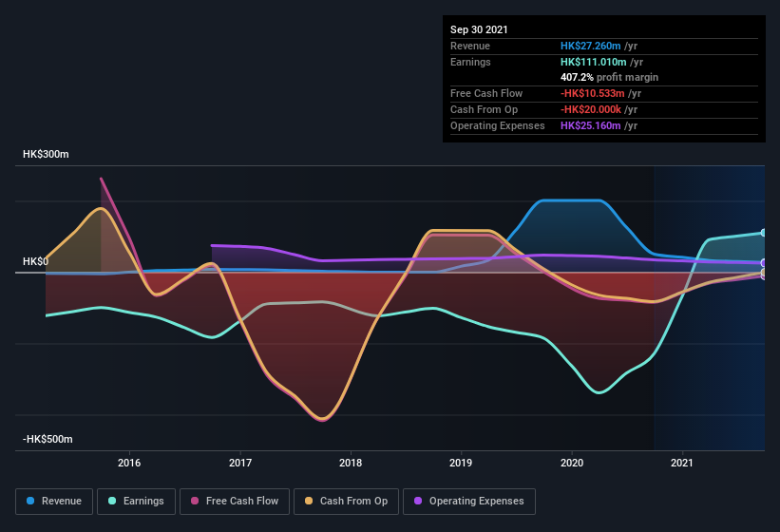The width and height of the screenshot is (780, 532).
Task: Click the 2016 x-axis label
Action: [129, 463]
